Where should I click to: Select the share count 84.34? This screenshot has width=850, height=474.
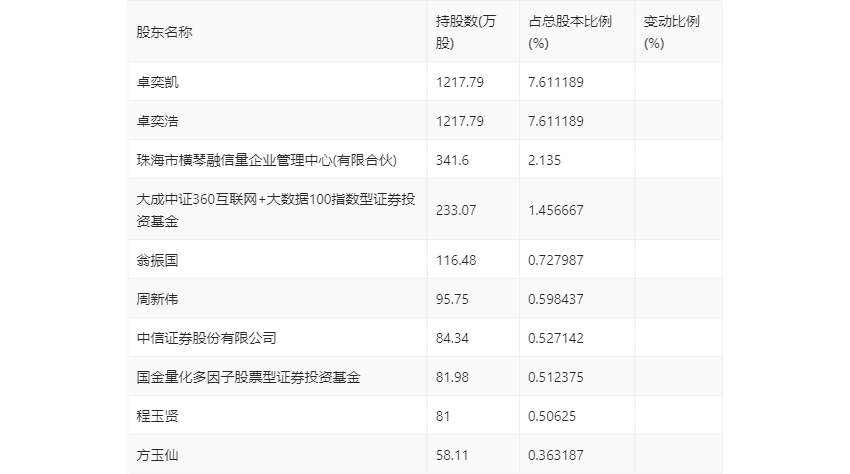coord(452,338)
